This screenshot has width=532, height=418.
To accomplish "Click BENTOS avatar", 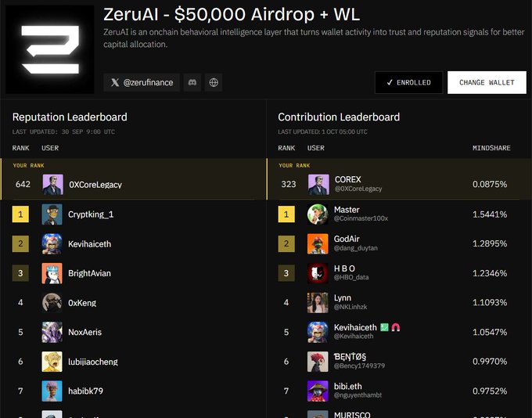I will click(318, 362).
